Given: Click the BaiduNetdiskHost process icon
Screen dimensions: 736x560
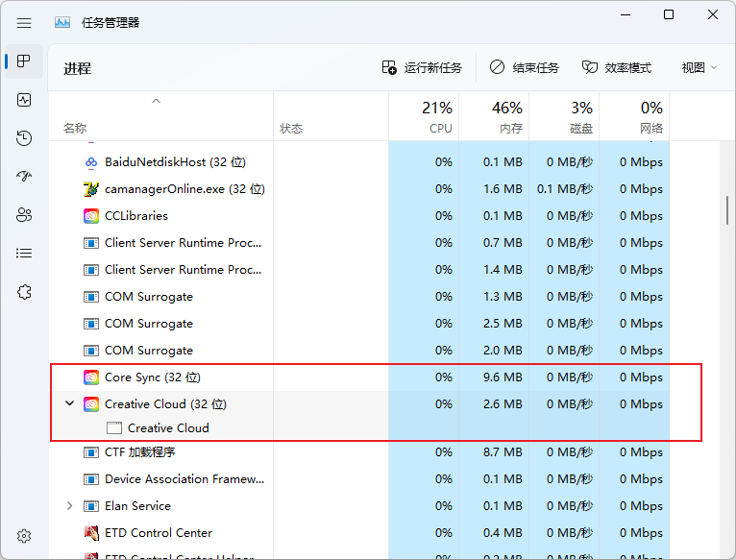Looking at the screenshot, I should click(x=91, y=162).
